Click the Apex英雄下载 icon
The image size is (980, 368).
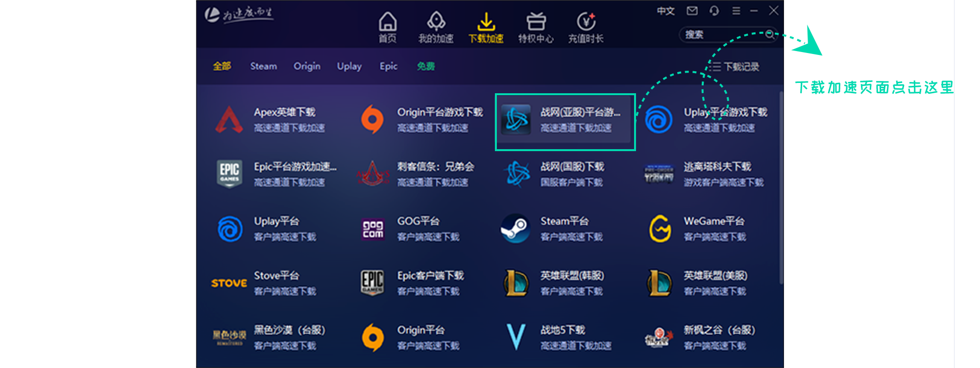[229, 120]
